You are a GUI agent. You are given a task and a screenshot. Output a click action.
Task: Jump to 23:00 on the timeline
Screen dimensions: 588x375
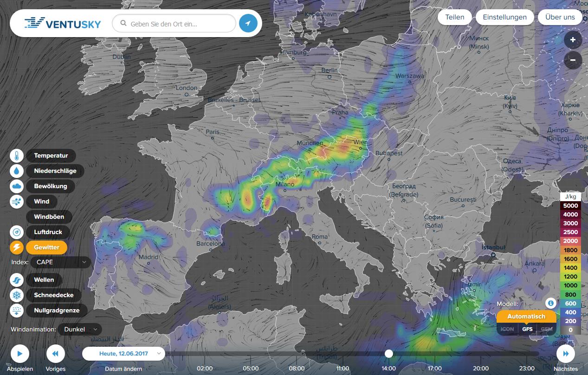click(527, 369)
